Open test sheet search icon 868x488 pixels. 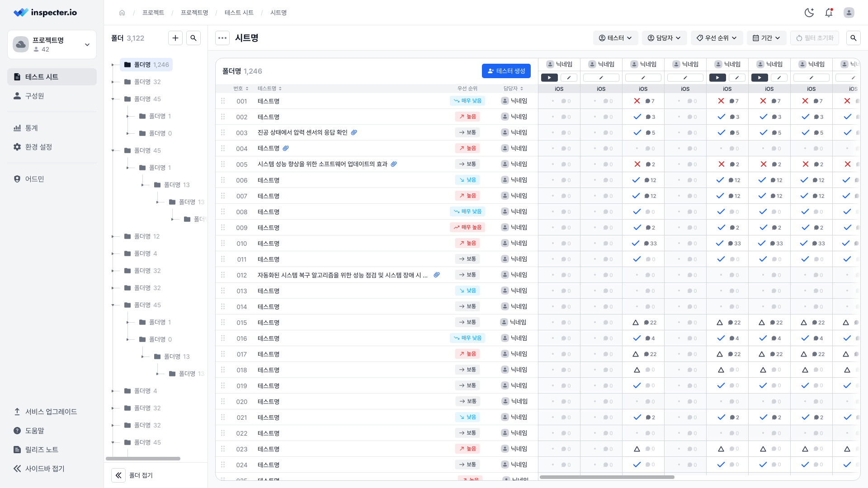[x=854, y=38]
